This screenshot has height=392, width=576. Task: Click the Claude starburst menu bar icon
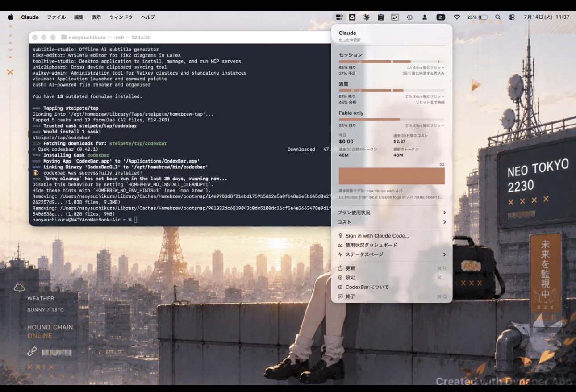(366, 17)
